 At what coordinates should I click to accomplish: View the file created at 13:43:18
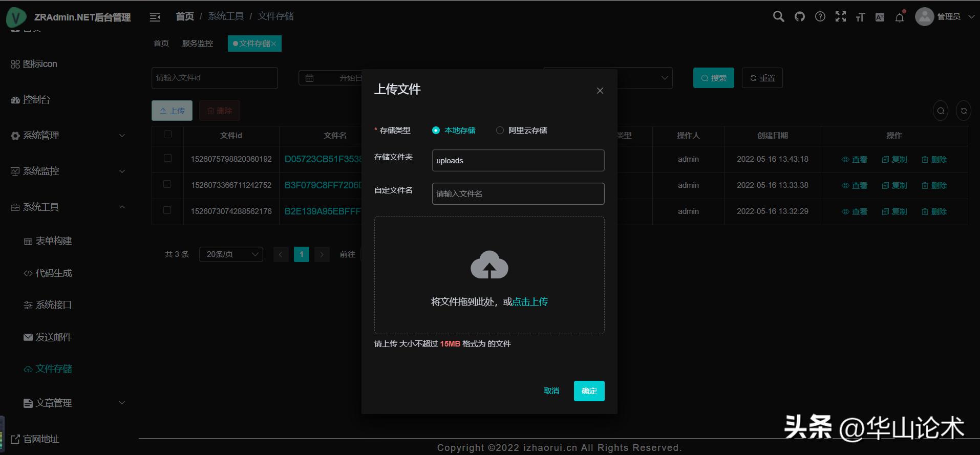(855, 160)
